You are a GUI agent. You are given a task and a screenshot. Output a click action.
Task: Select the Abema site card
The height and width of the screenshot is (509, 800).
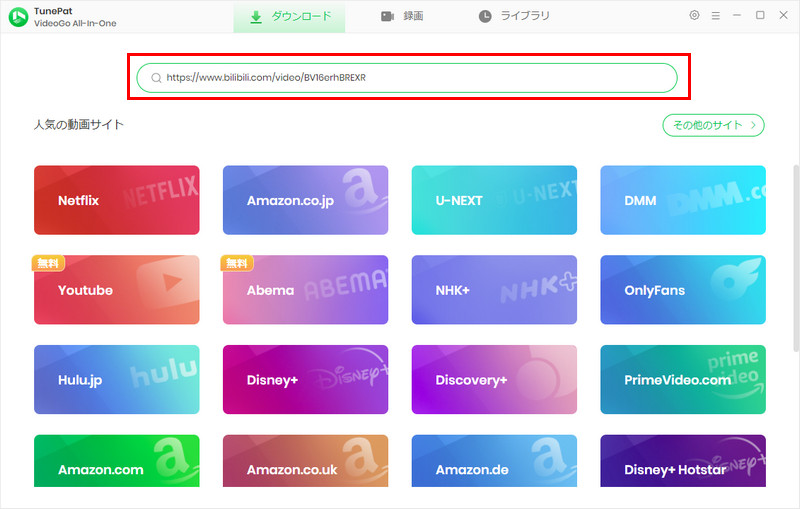click(306, 290)
